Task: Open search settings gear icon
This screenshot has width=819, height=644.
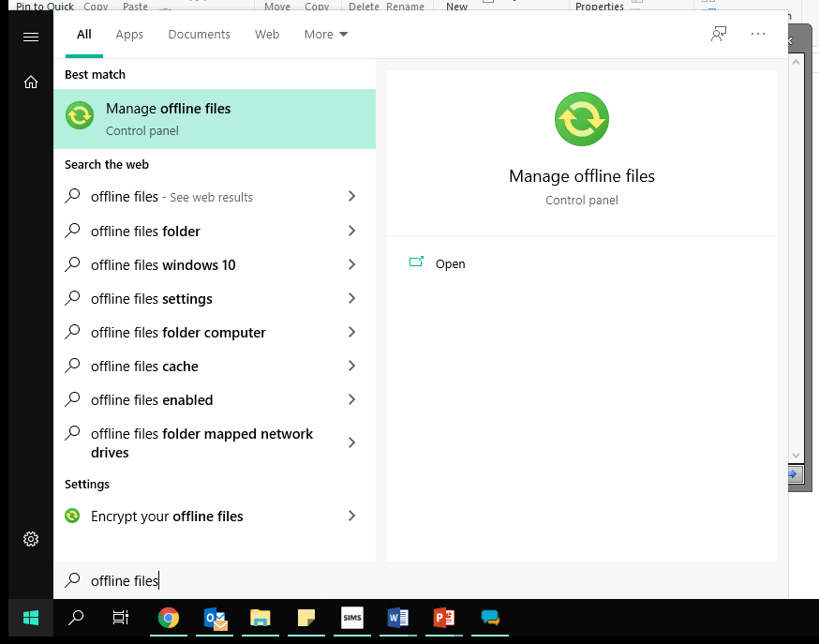Action: [31, 539]
